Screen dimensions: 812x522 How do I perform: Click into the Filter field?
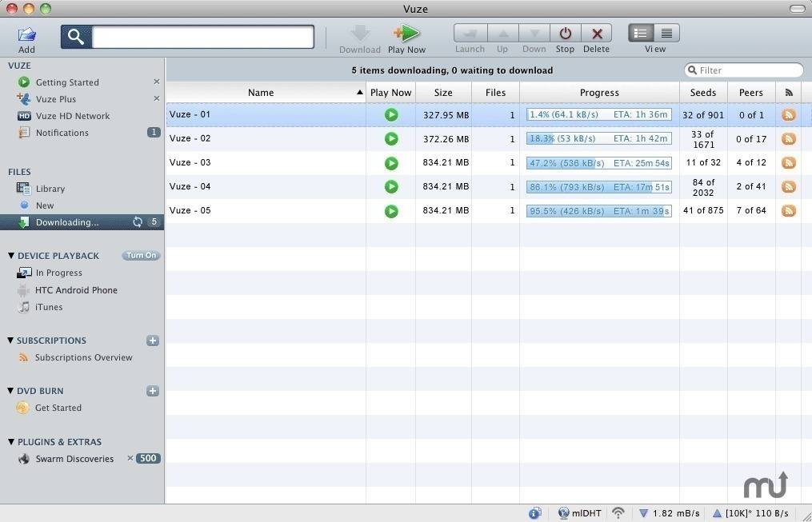tap(744, 70)
